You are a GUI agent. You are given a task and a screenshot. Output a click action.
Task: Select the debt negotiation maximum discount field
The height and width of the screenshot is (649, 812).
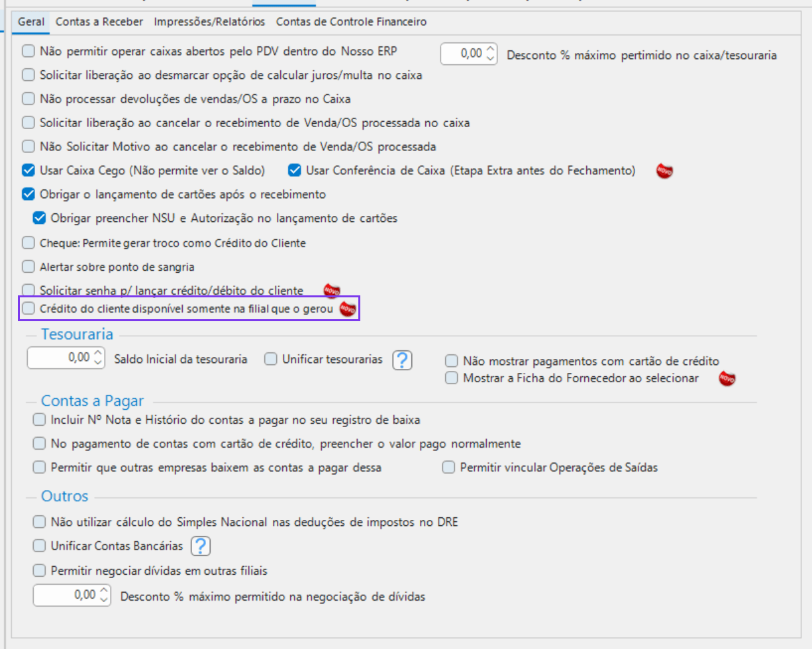72,595
